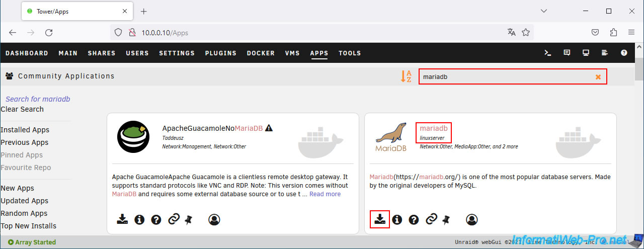644x249 pixels.
Task: Click the Installed Apps link
Action: click(x=25, y=130)
